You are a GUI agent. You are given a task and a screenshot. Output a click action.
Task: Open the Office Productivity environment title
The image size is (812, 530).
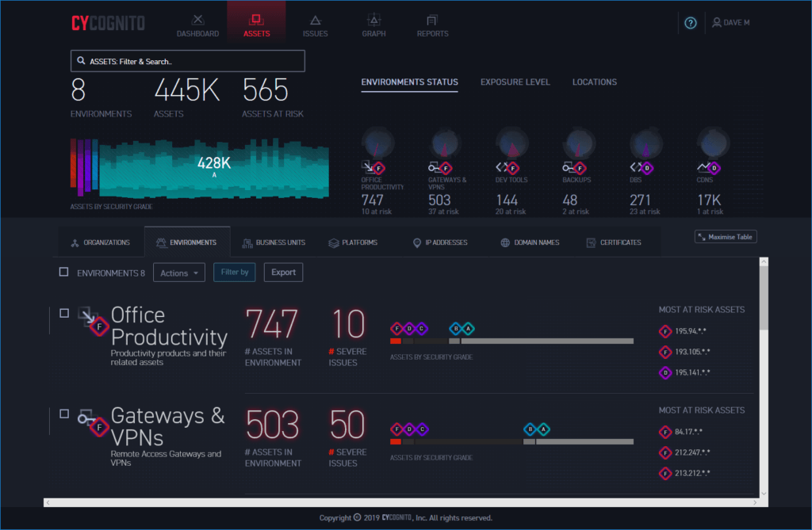[x=169, y=326]
